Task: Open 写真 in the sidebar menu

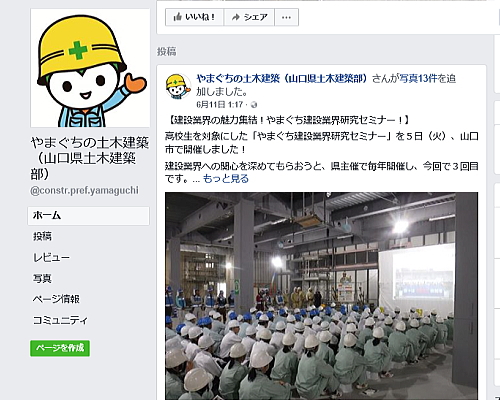Action: point(42,278)
